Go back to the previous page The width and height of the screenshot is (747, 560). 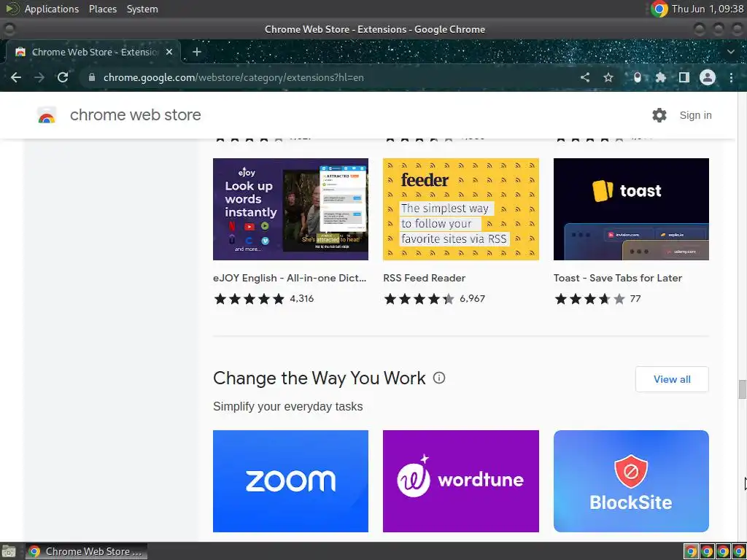point(16,77)
